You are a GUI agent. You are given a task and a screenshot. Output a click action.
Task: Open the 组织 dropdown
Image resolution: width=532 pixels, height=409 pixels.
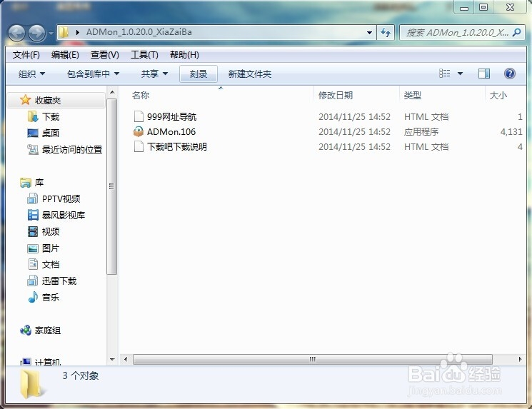click(31, 74)
